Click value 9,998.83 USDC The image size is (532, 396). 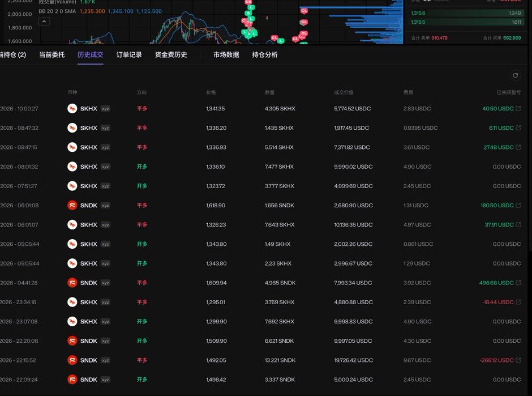353,322
